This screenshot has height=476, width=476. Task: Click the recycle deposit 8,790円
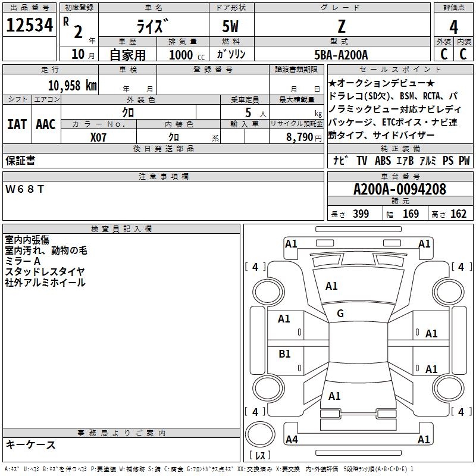click(x=304, y=137)
